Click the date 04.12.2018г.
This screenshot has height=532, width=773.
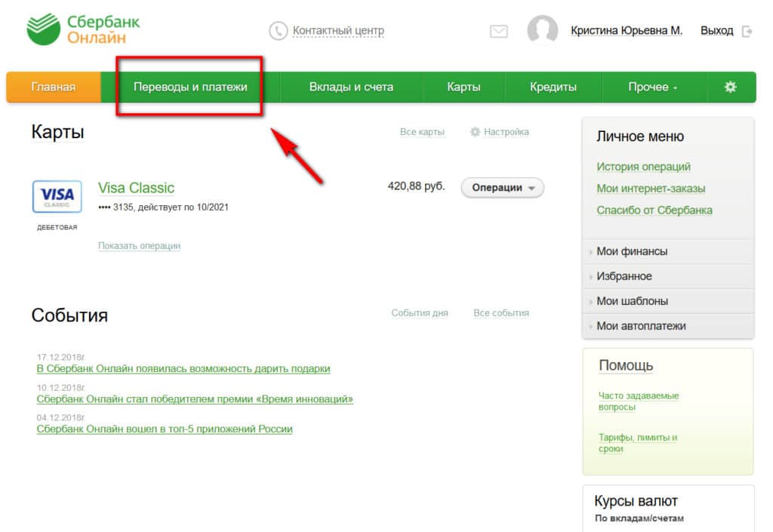pyautogui.click(x=60, y=418)
